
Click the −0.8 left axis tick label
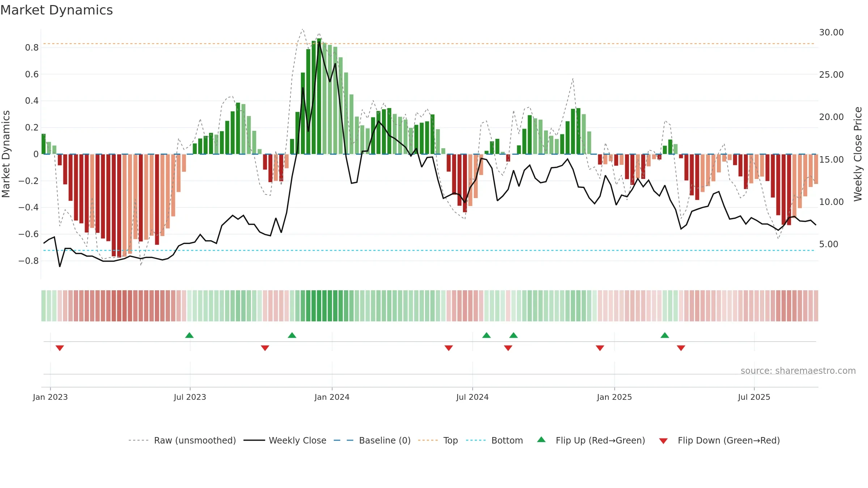(x=29, y=261)
